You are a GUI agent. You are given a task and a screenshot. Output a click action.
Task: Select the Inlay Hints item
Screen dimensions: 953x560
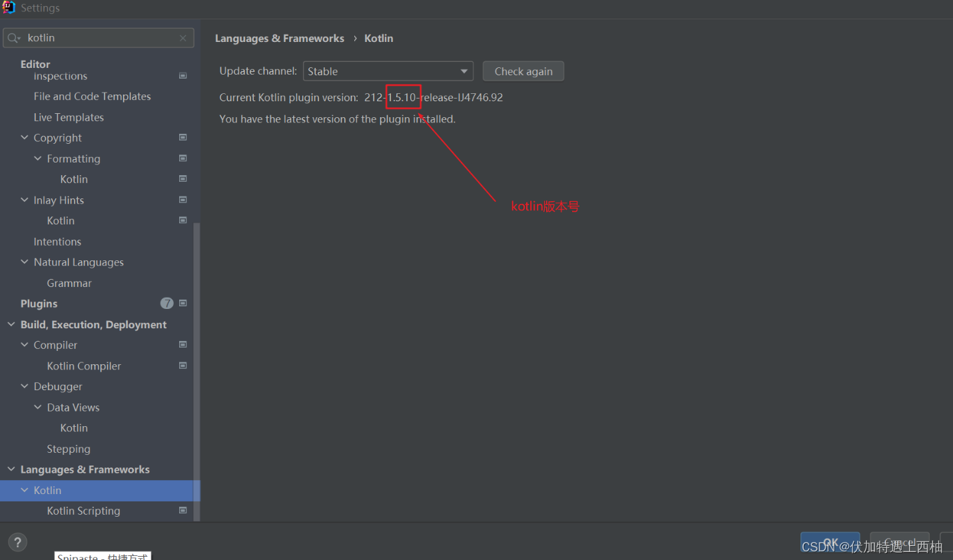pyautogui.click(x=59, y=200)
